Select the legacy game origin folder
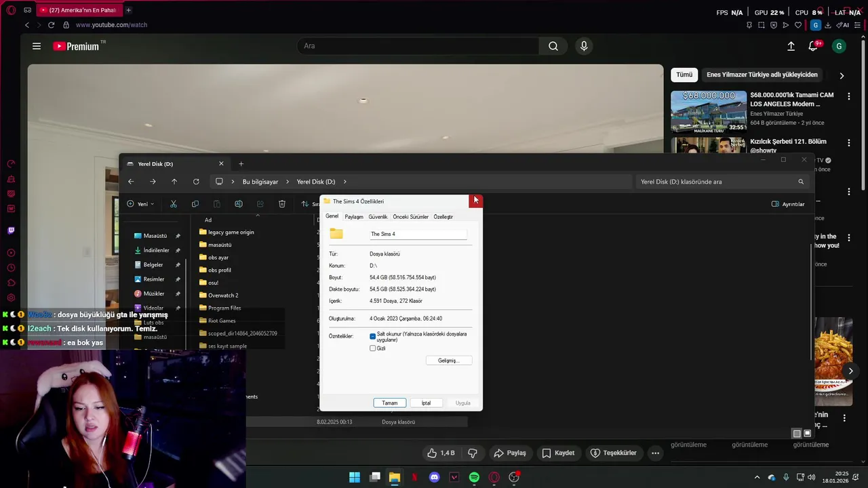 point(226,232)
